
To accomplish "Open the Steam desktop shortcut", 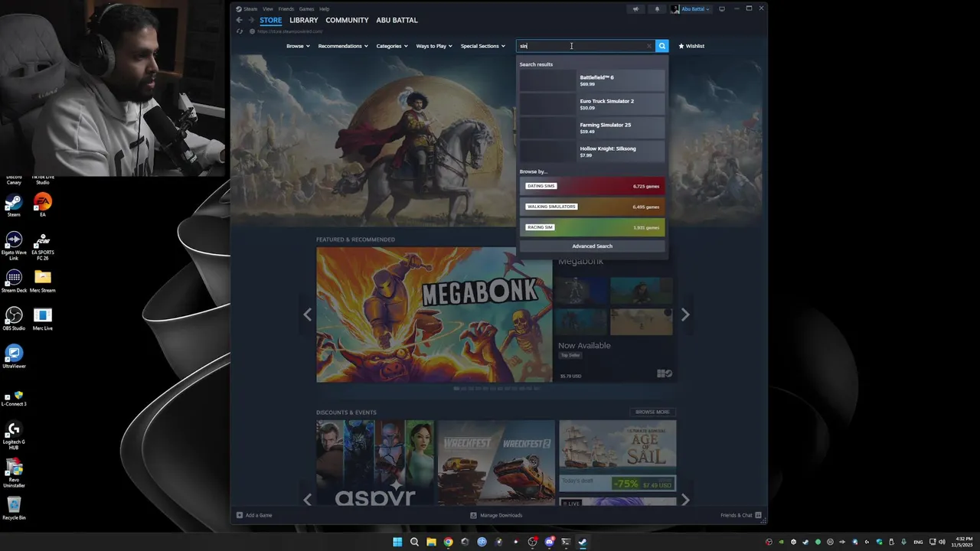I will tap(14, 205).
